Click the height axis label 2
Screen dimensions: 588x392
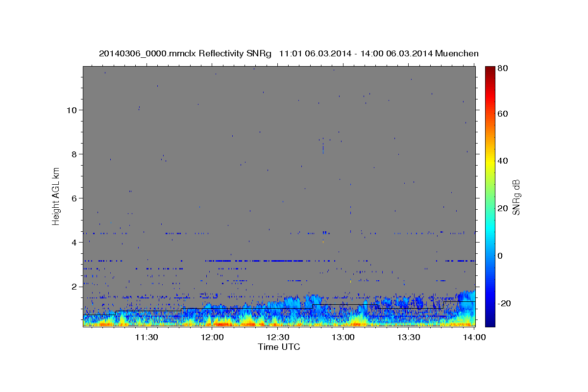coord(73,286)
